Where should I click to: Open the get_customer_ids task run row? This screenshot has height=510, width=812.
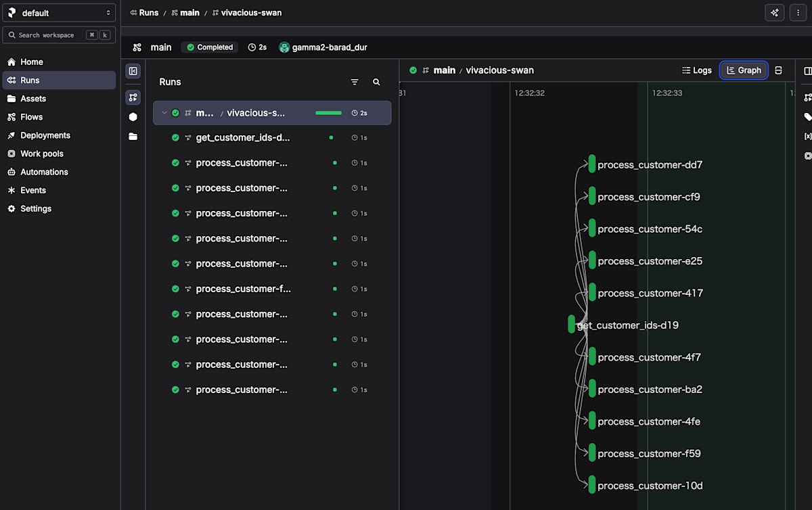(x=242, y=138)
